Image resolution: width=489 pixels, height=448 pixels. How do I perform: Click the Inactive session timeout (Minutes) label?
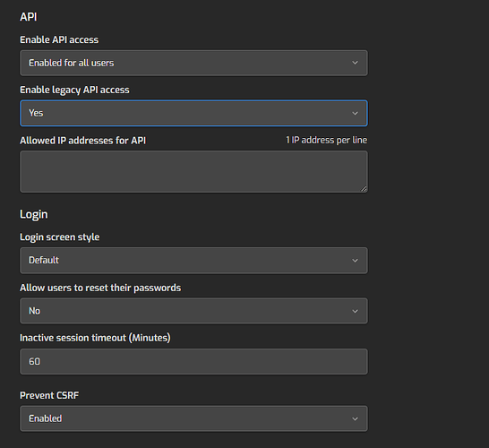95,338
